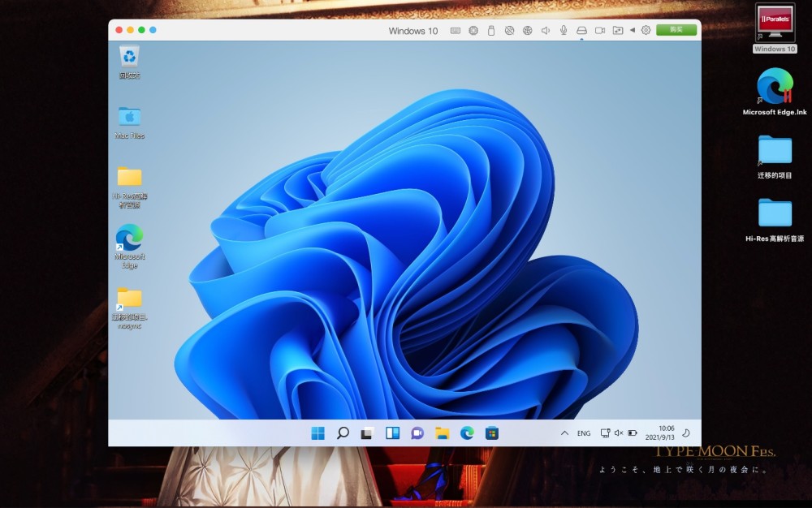Click the crossed-out network icon in Parallels toolbar
812x508 pixels.
[509, 31]
